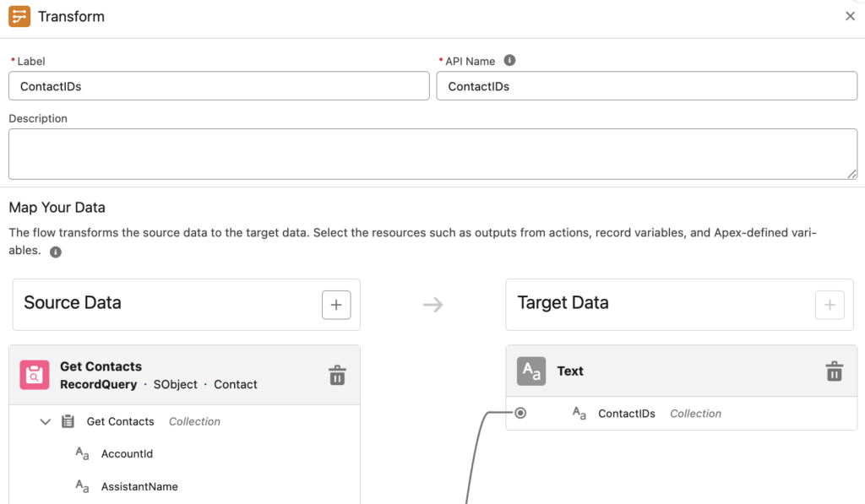Close the Transform panel

pyautogui.click(x=850, y=17)
